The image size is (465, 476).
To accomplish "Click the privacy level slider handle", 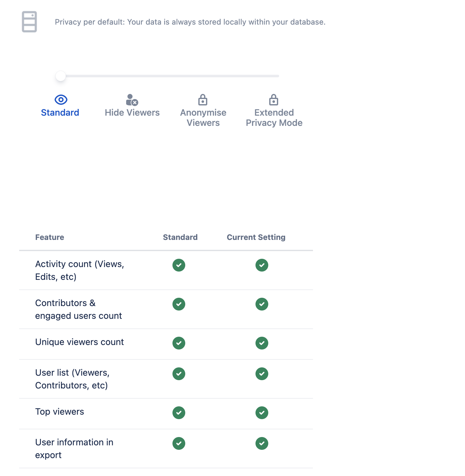I will click(61, 76).
